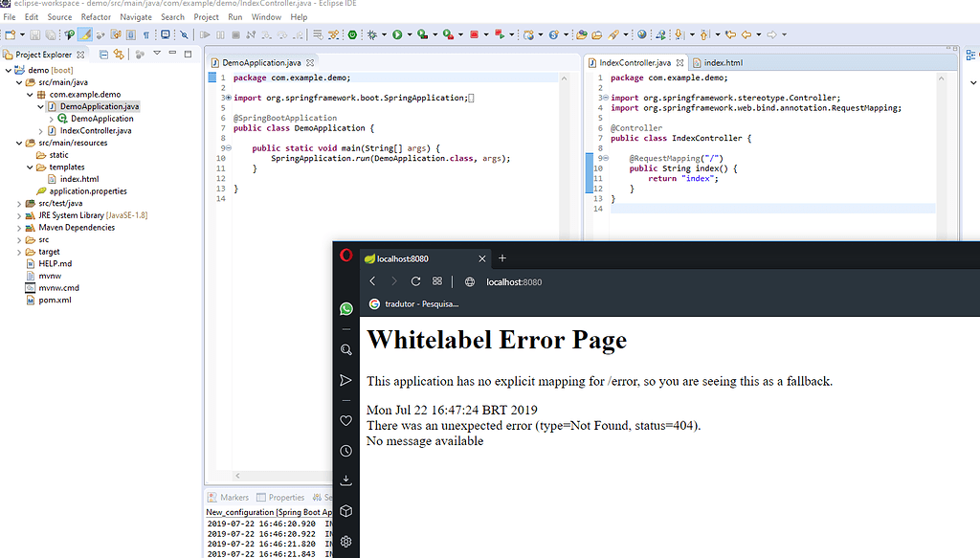Switch to the index.html editor tab
The height and width of the screenshot is (558, 980).
[x=724, y=62]
